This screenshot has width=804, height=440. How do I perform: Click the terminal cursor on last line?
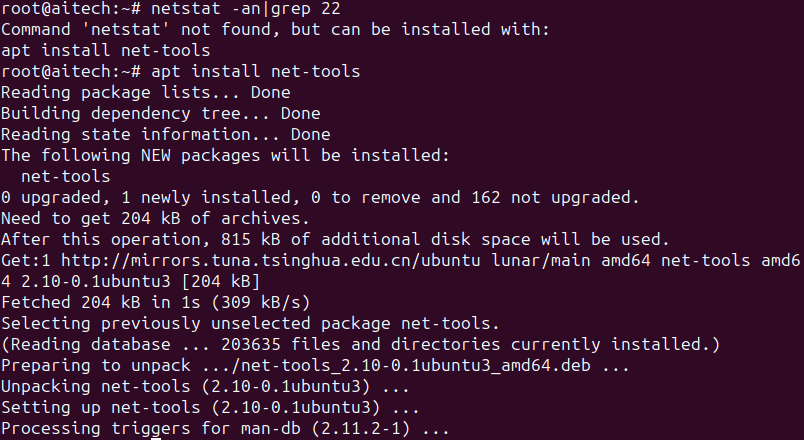point(156,438)
